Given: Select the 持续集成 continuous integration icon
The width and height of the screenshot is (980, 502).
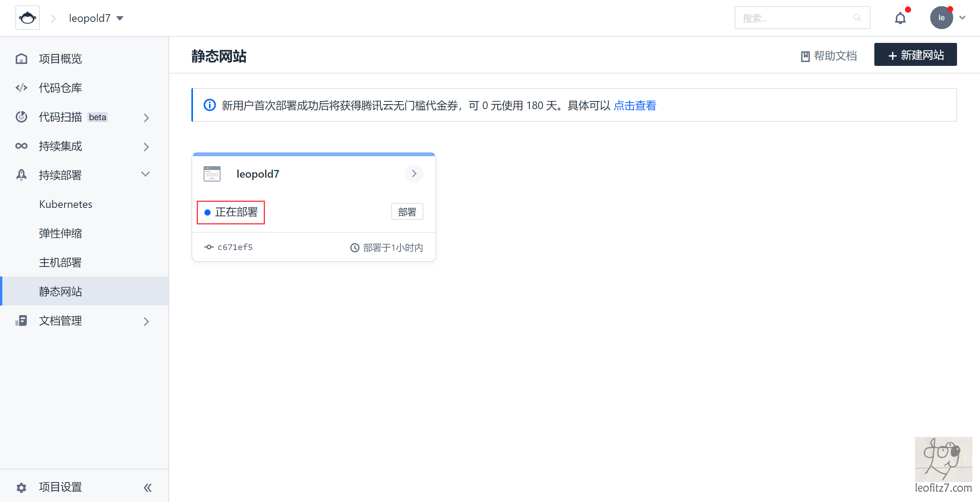Looking at the screenshot, I should click(x=21, y=146).
